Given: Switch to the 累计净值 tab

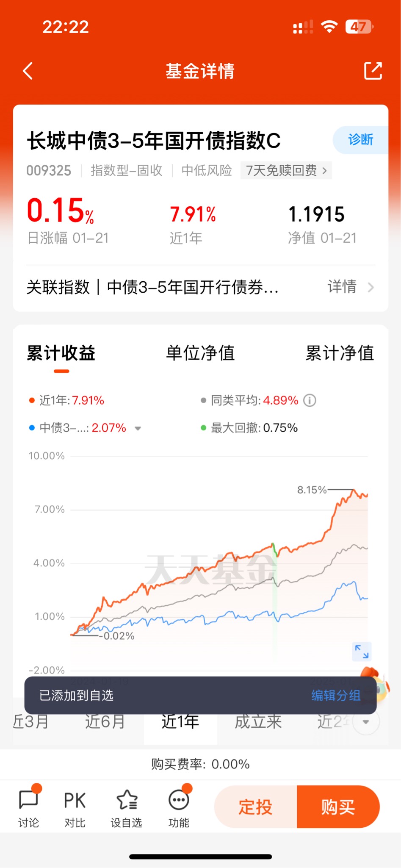Looking at the screenshot, I should (x=340, y=353).
